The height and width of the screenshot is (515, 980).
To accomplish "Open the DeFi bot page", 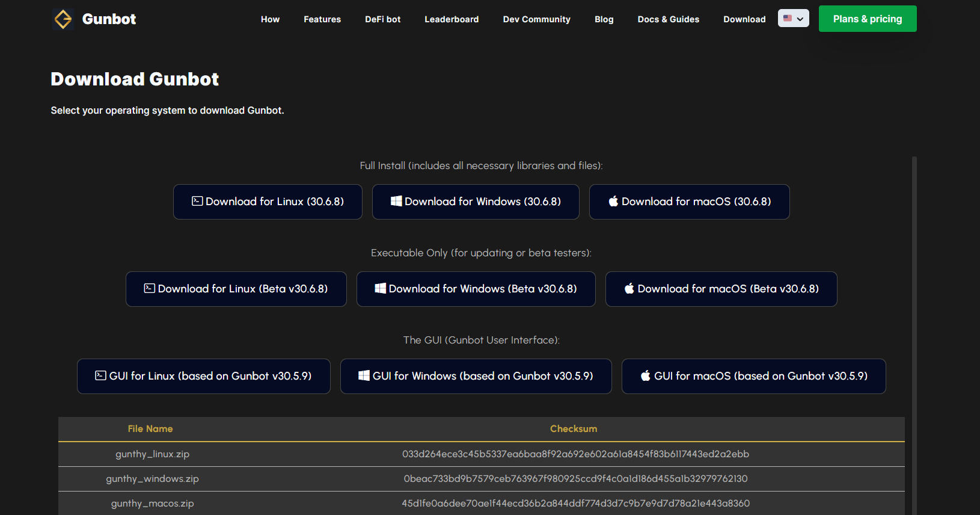I will [382, 19].
